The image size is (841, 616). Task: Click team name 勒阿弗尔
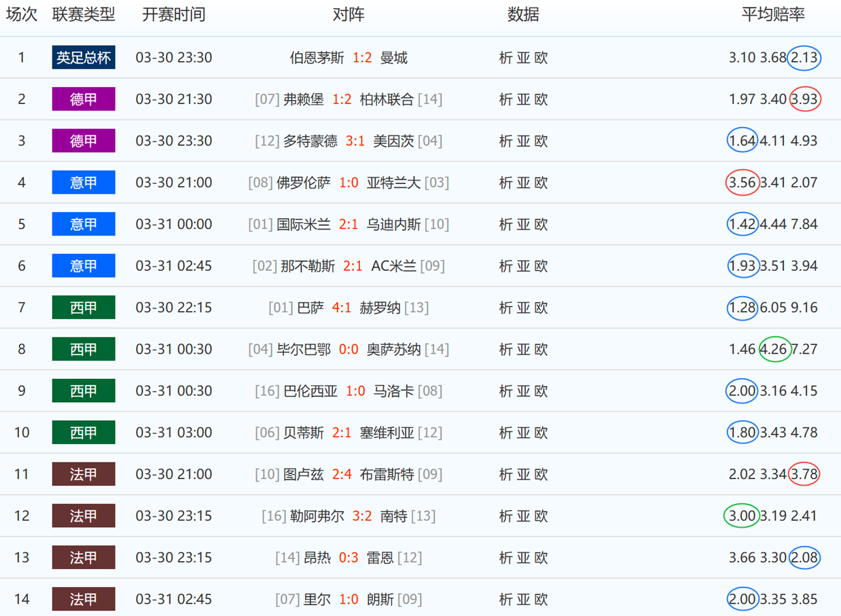[317, 516]
